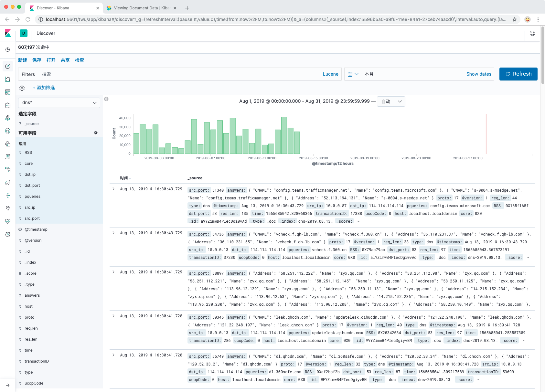Click the 本月 time range text
The width and height of the screenshot is (545, 392).
pos(369,74)
